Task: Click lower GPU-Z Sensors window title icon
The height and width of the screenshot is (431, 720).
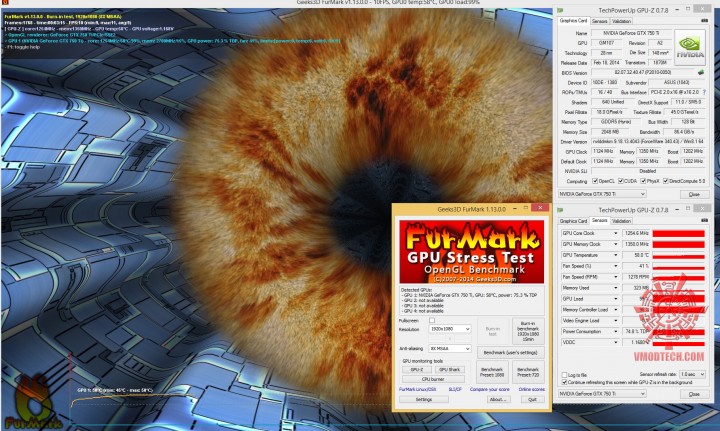Action: pos(560,210)
